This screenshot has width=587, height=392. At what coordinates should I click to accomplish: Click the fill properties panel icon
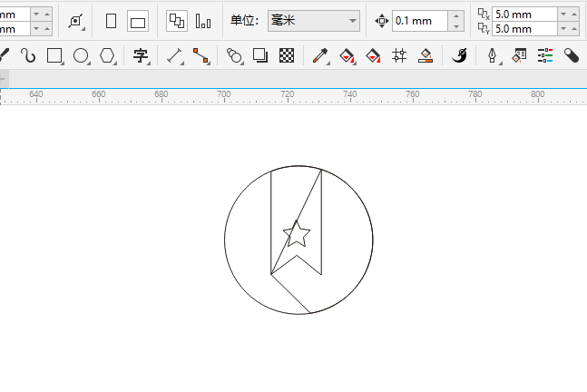click(519, 55)
